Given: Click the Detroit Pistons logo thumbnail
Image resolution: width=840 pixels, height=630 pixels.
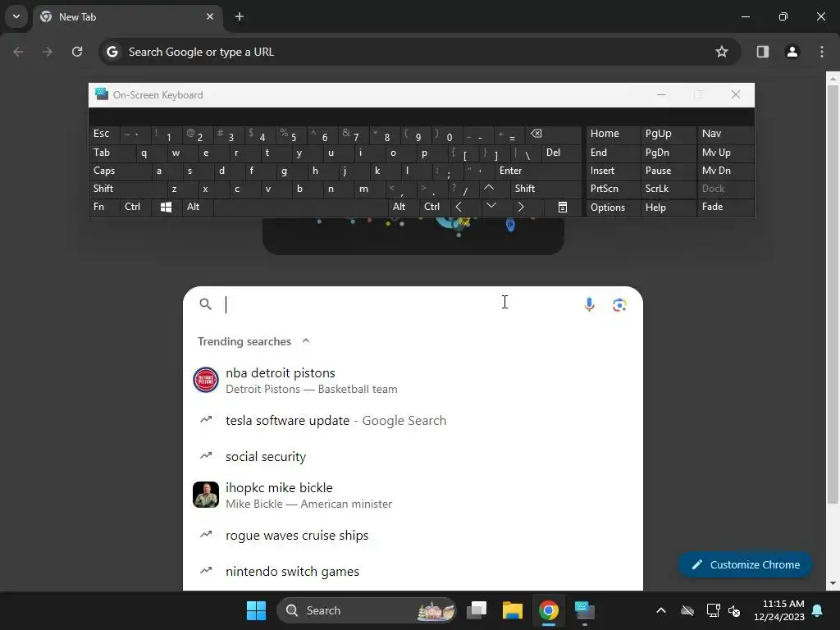Looking at the screenshot, I should 206,381.
